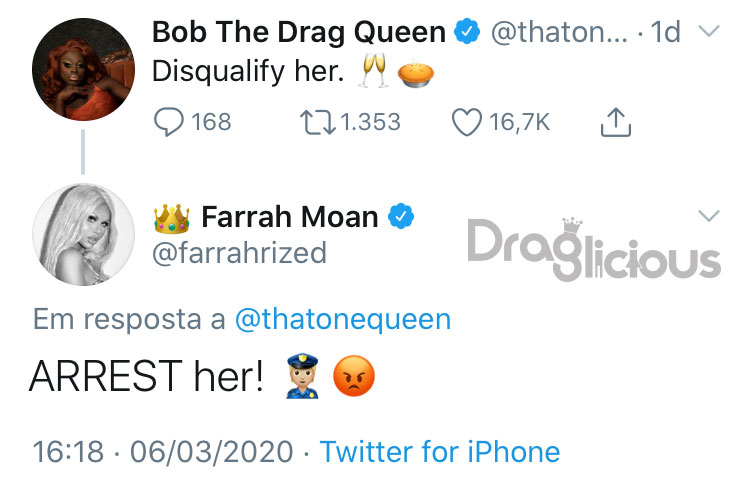Image resolution: width=750 pixels, height=484 pixels.
Task: Click the reply icon on Bob's tweet
Action: (x=168, y=122)
